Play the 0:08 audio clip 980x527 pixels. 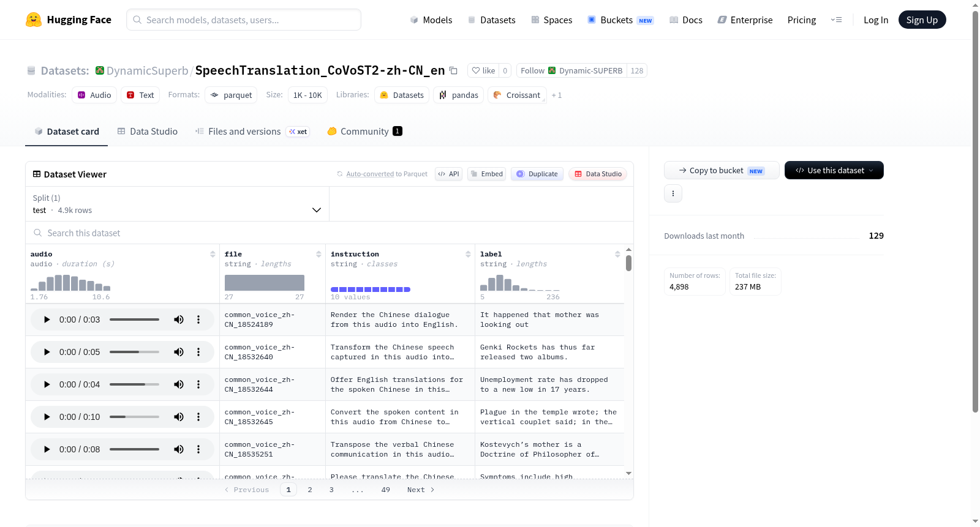(x=47, y=449)
